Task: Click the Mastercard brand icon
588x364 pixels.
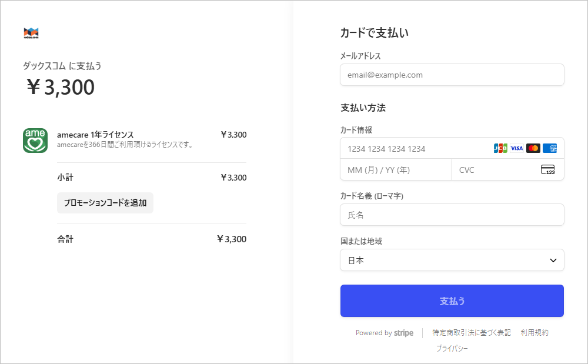Action: coord(533,148)
